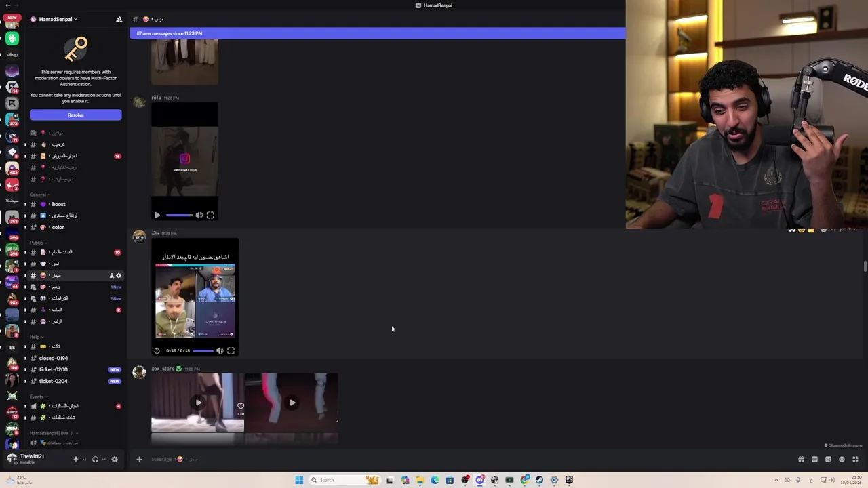
Task: Open the taskbar clock and date
Action: click(x=851, y=480)
